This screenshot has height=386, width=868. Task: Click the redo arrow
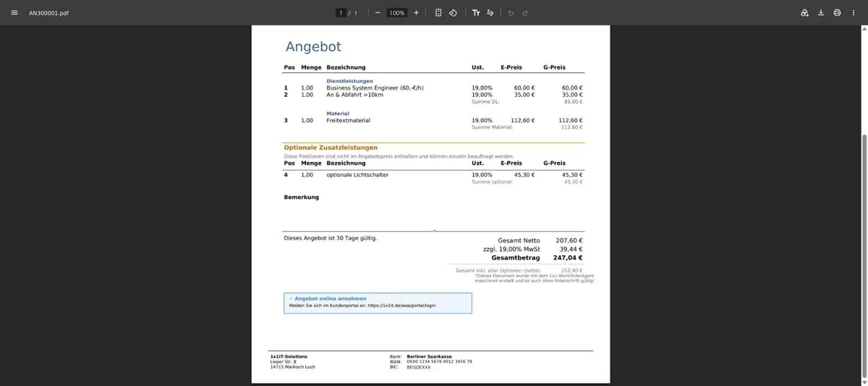tap(525, 13)
